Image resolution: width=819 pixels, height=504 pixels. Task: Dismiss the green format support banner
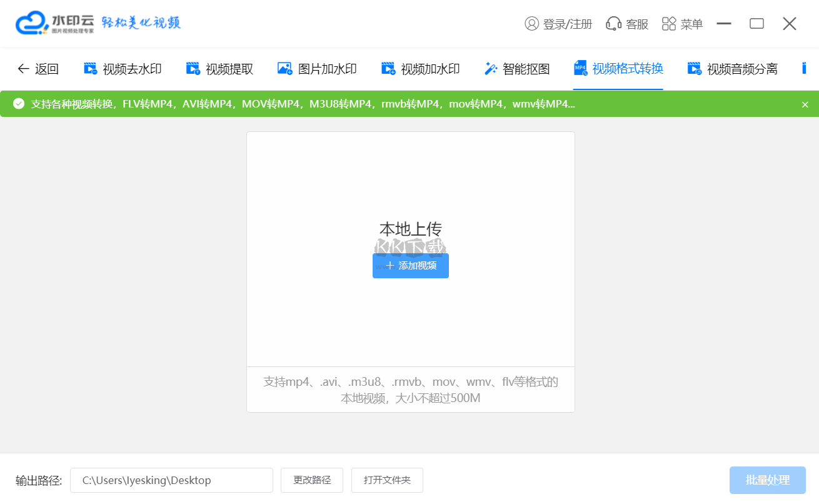click(805, 104)
